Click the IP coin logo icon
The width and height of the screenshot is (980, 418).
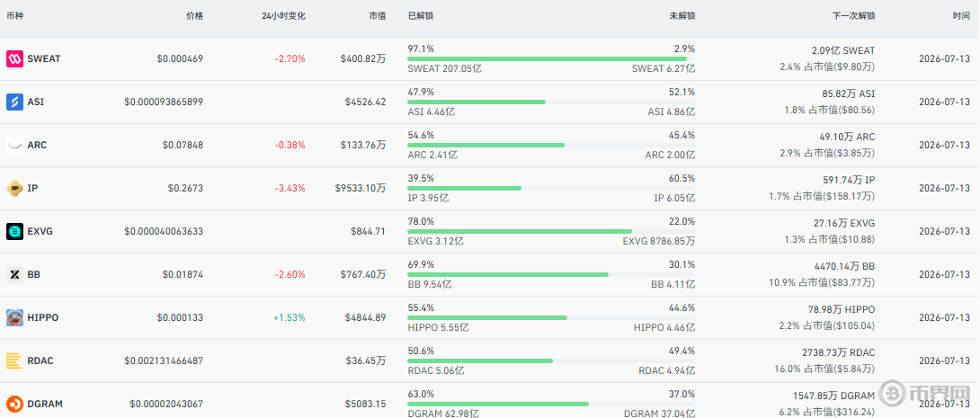(x=14, y=188)
